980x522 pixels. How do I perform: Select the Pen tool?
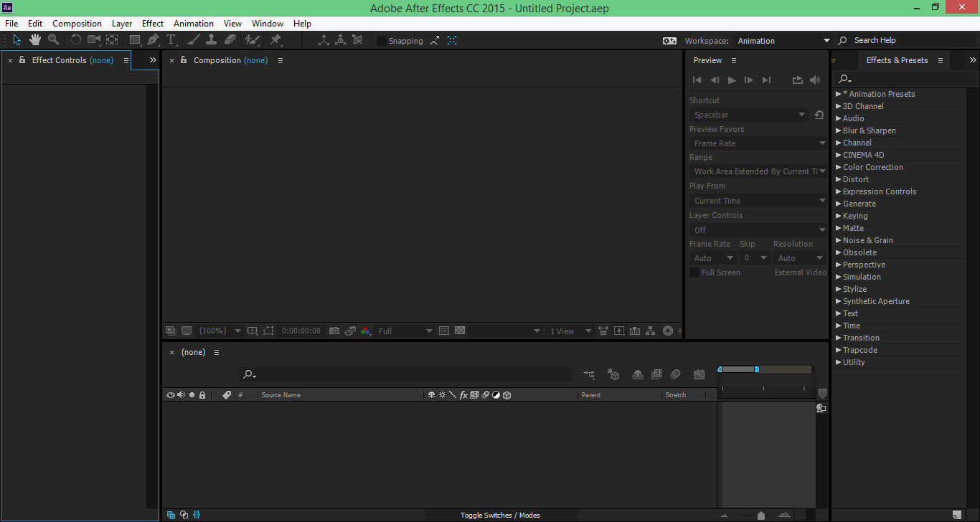[x=153, y=40]
